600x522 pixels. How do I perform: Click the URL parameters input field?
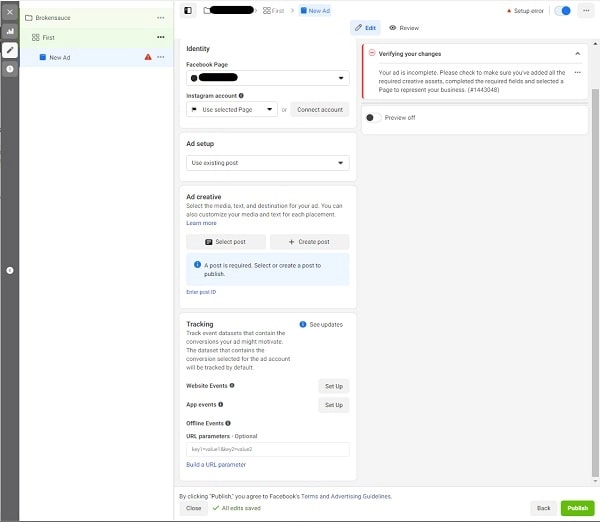coord(267,450)
